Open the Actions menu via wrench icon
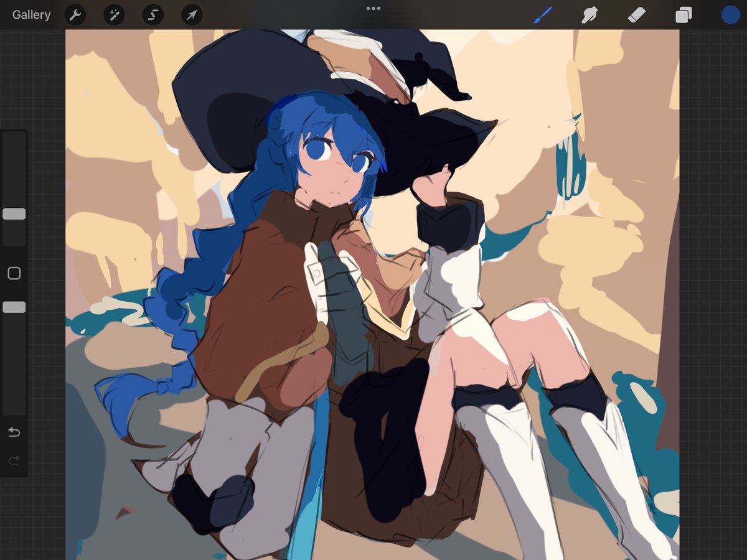Viewport: 747px width, 560px height. [75, 15]
